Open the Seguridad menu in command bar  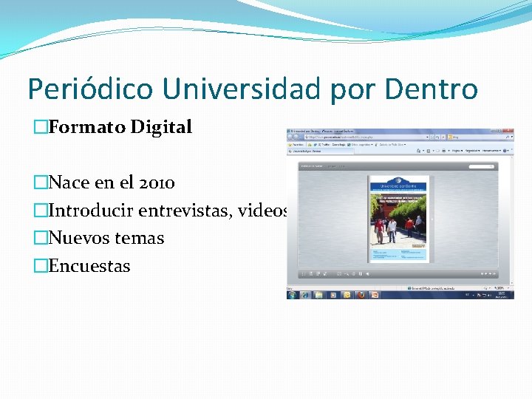click(x=472, y=151)
